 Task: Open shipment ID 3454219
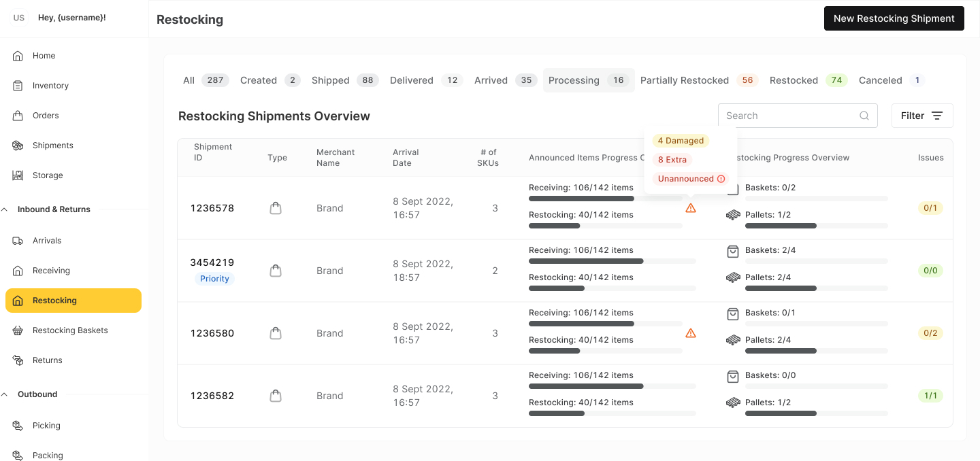pos(212,262)
